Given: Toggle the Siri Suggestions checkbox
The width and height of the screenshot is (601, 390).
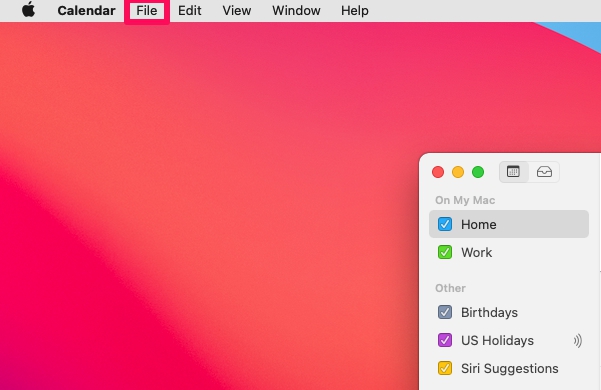Looking at the screenshot, I should (x=445, y=368).
